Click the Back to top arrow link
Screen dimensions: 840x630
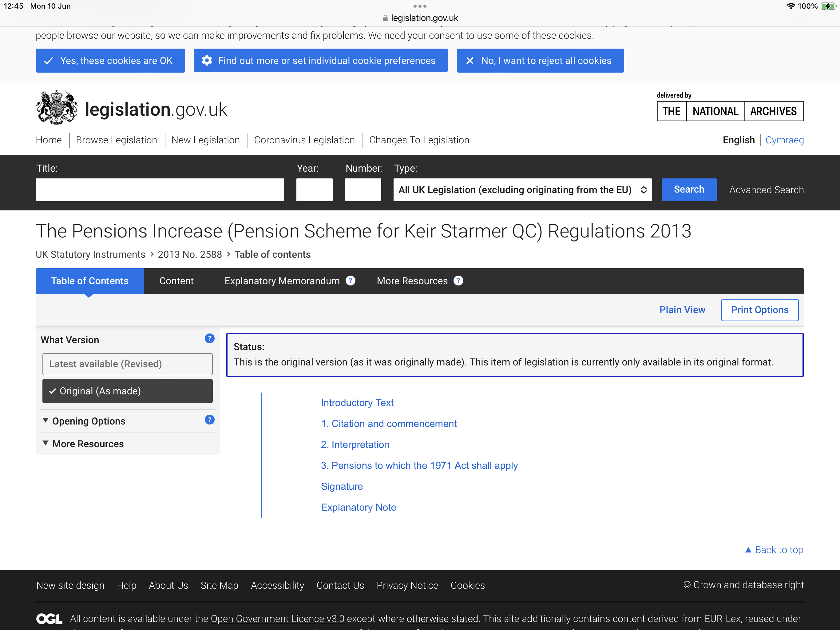[x=774, y=550]
